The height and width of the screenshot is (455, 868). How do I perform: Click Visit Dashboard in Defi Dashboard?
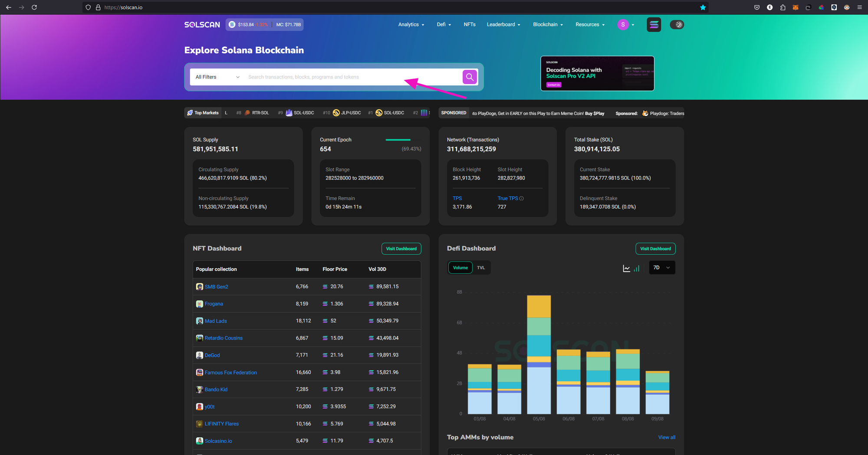click(x=655, y=249)
